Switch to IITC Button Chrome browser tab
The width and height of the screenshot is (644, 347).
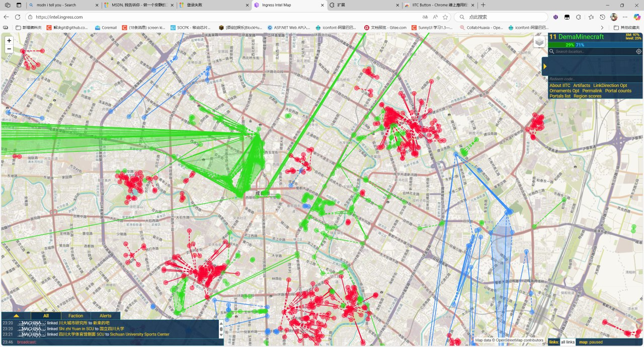tap(439, 5)
